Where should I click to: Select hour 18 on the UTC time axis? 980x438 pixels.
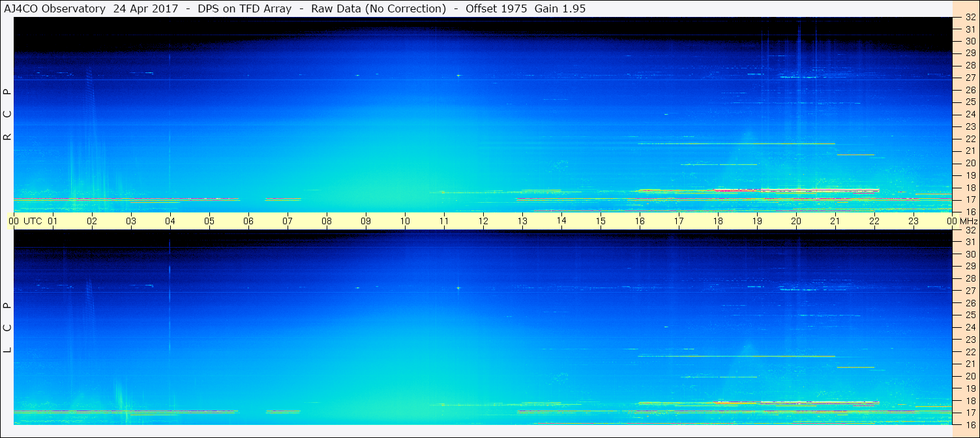point(718,221)
